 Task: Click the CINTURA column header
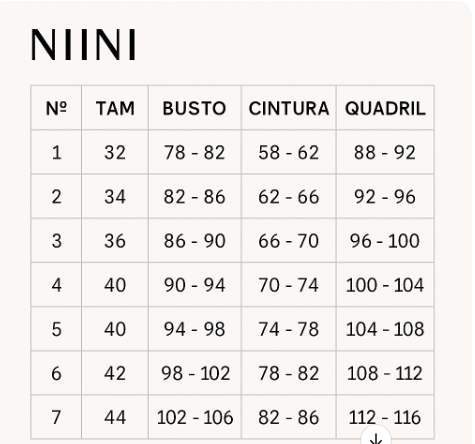tap(289, 108)
